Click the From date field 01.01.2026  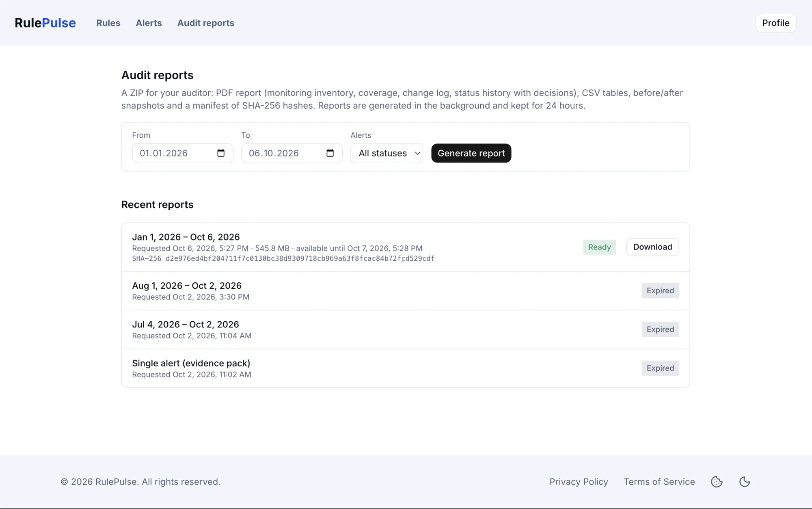(183, 153)
